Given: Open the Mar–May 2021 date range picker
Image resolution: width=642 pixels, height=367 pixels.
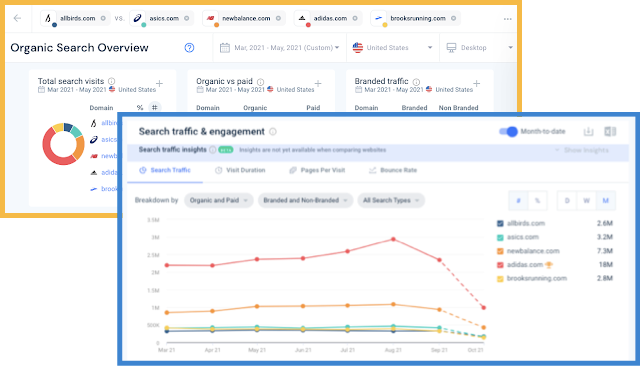Looking at the screenshot, I should tap(280, 48).
